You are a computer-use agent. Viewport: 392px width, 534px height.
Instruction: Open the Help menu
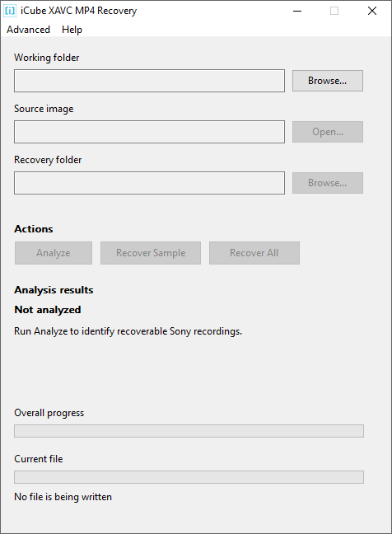[72, 30]
